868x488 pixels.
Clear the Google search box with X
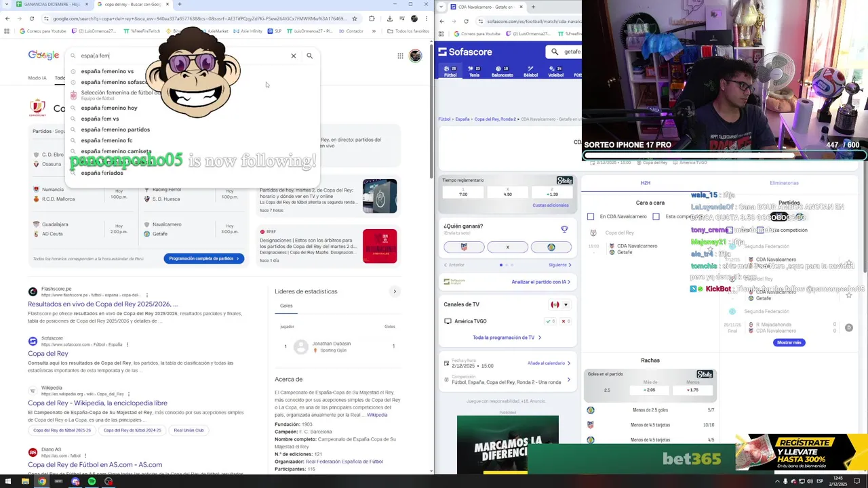[294, 56]
